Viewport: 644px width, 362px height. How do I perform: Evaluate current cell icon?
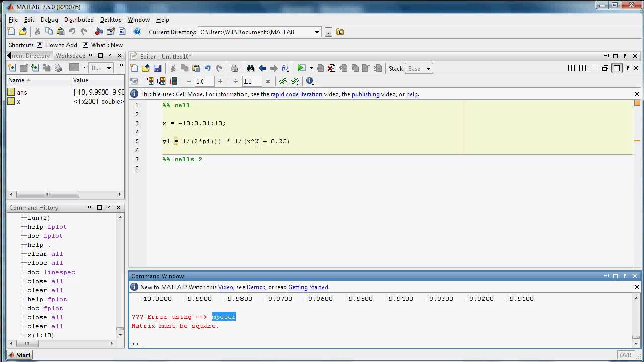click(150, 81)
